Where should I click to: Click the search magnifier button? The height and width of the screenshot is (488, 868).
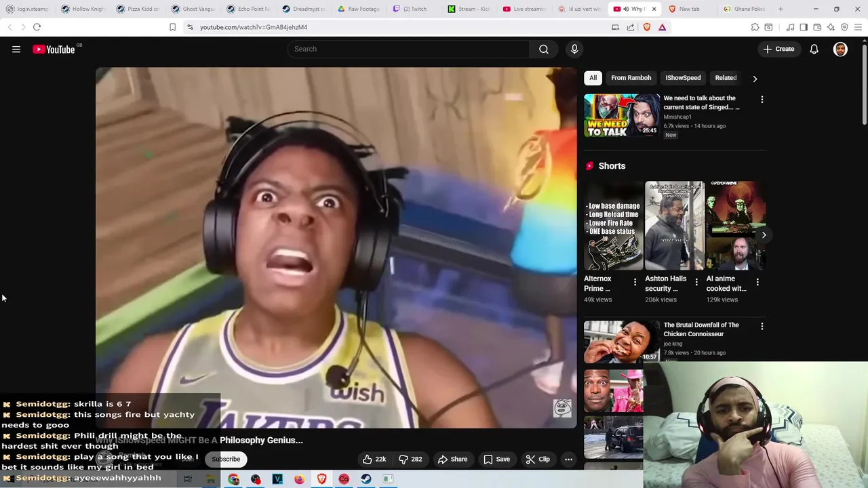click(544, 49)
